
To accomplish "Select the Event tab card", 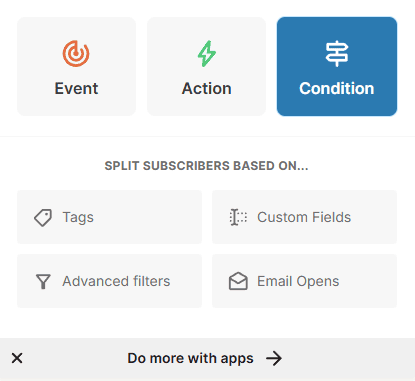I will 76,67.
